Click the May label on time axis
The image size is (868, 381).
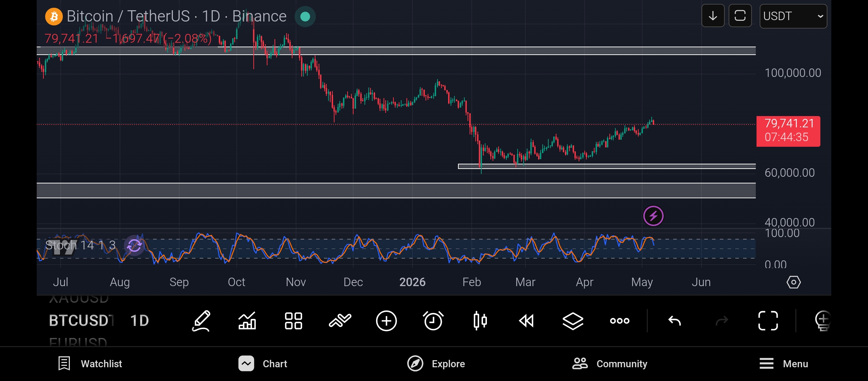(642, 282)
